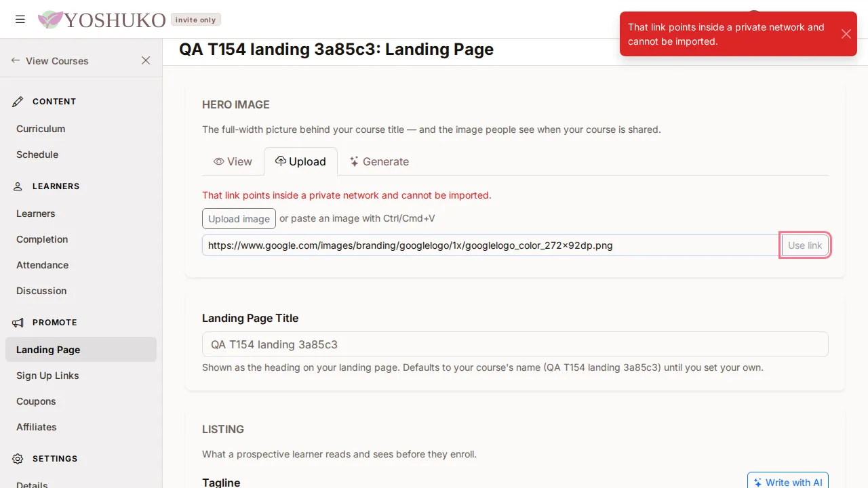Open Curriculum in the sidebar
Screen dimensions: 868x488
tap(81, 129)
